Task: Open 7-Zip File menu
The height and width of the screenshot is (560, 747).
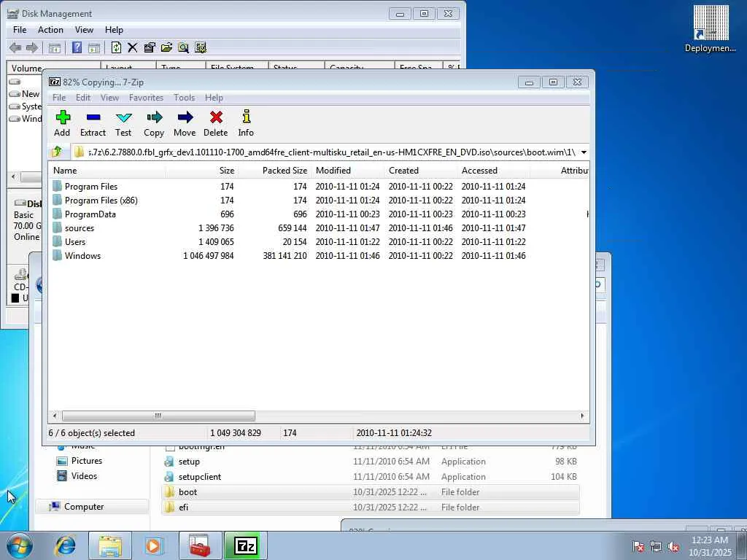Action: pos(59,97)
